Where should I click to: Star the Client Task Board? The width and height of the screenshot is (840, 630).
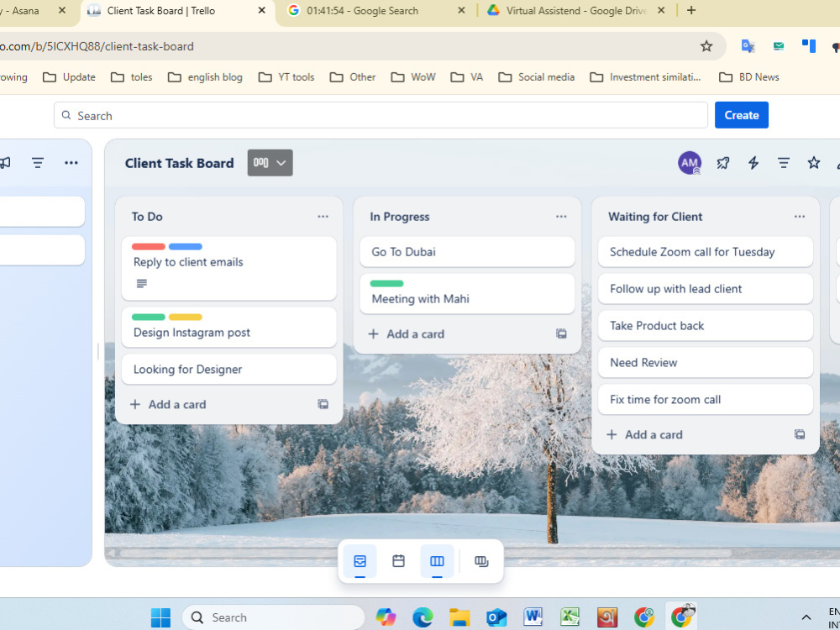pyautogui.click(x=814, y=163)
